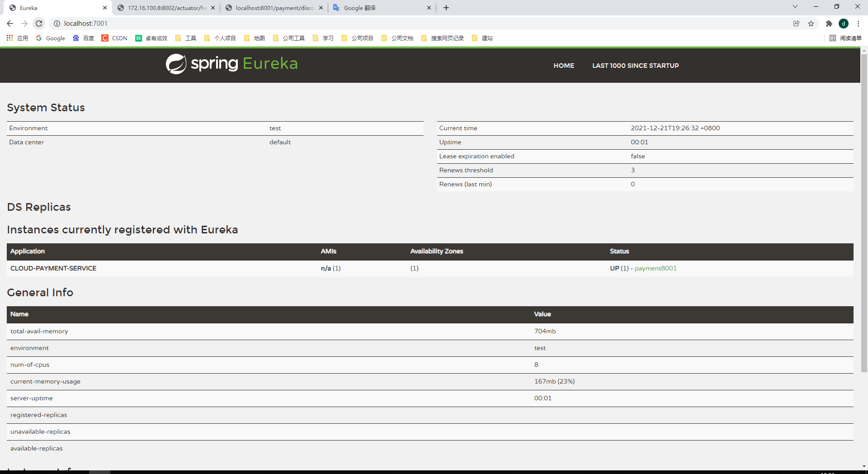Open the 百度 bookmark
This screenshot has height=474, width=868.
tap(84, 38)
